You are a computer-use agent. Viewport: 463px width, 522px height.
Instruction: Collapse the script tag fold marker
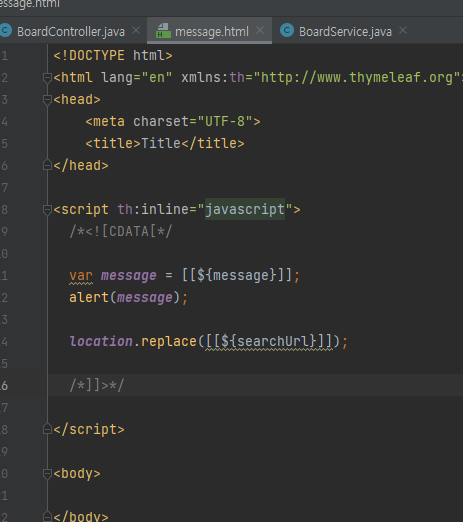[47, 210]
